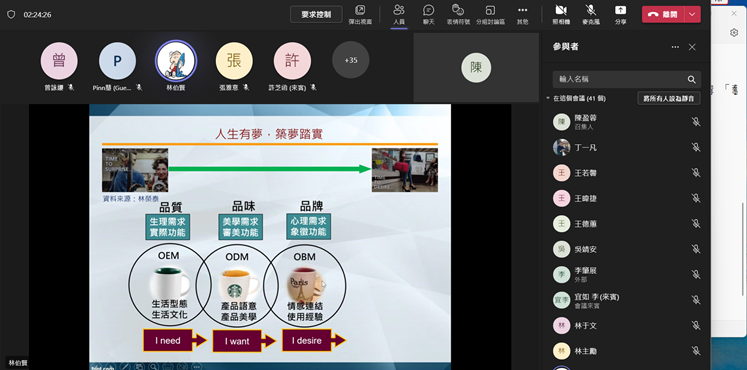This screenshot has width=747, height=370.
Task: Expand the dropdown arrow next to 離開
Action: (692, 14)
